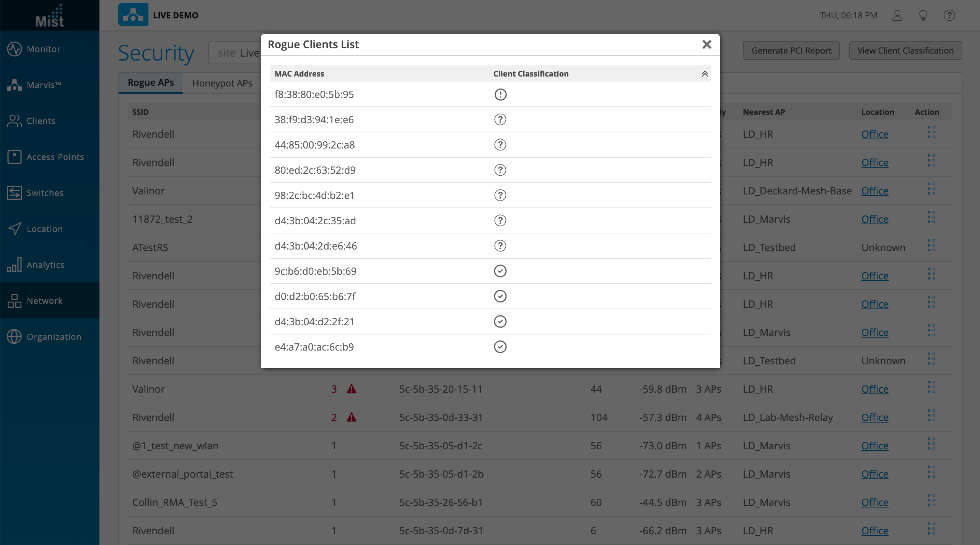
Task: Open the Marvis sidebar icon
Action: pos(15,85)
